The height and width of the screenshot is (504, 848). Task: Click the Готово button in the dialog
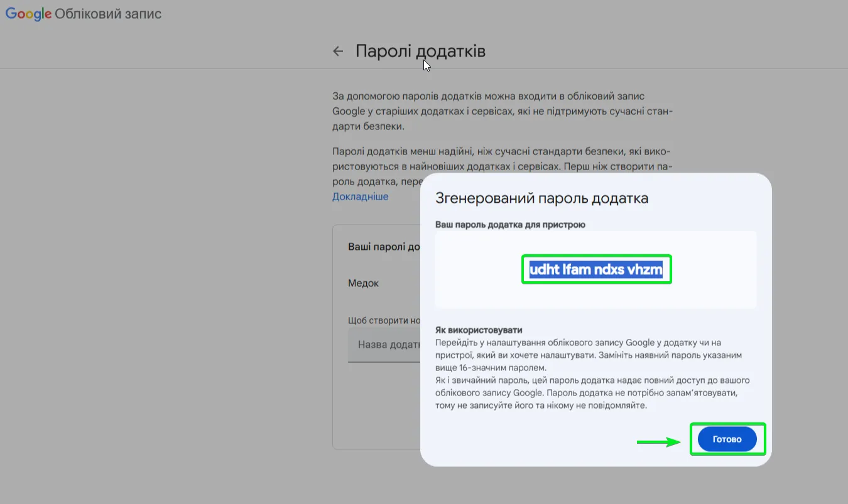pos(727,439)
